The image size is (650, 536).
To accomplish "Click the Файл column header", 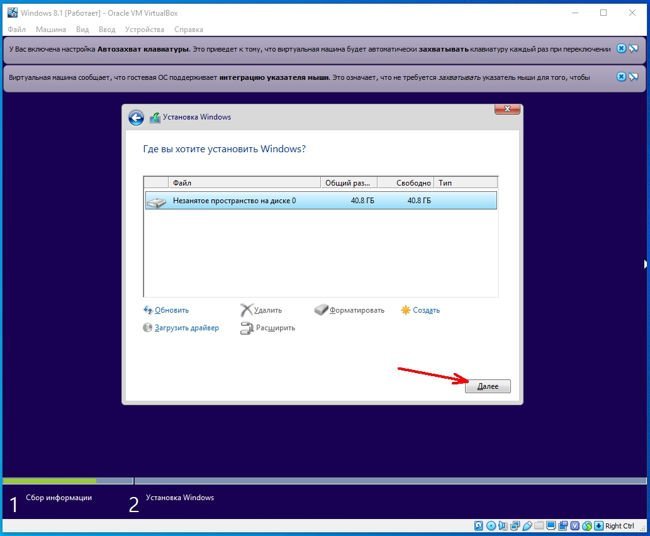I will [x=244, y=182].
